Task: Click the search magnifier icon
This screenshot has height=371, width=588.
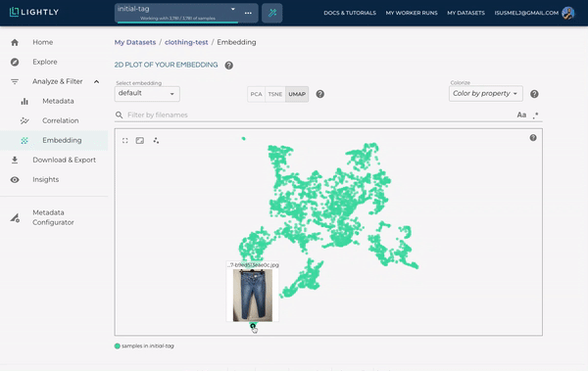Action: (x=119, y=116)
